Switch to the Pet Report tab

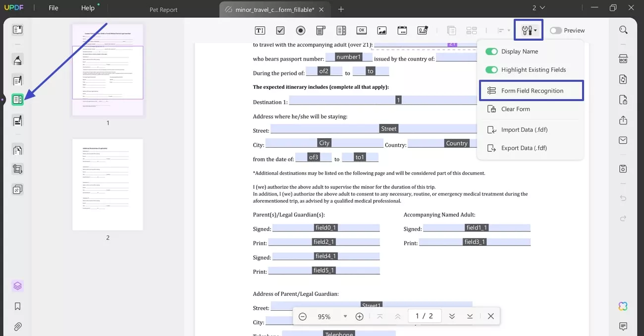coord(163,9)
